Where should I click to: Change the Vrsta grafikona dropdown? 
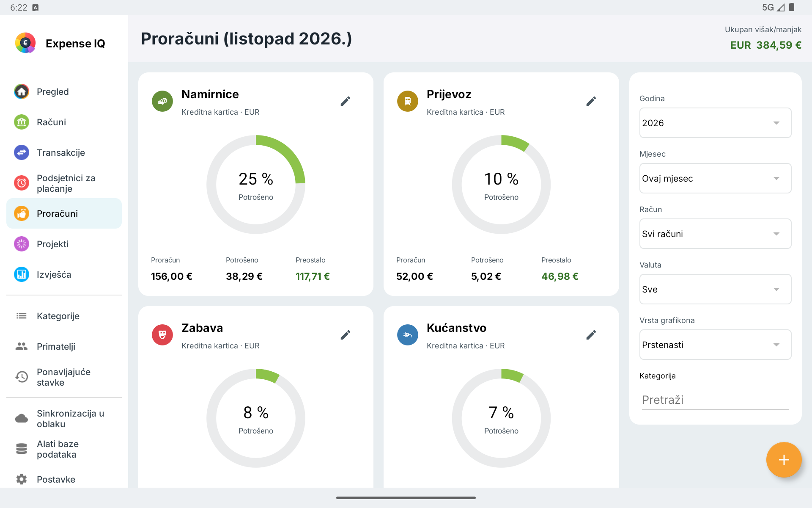[715, 345]
